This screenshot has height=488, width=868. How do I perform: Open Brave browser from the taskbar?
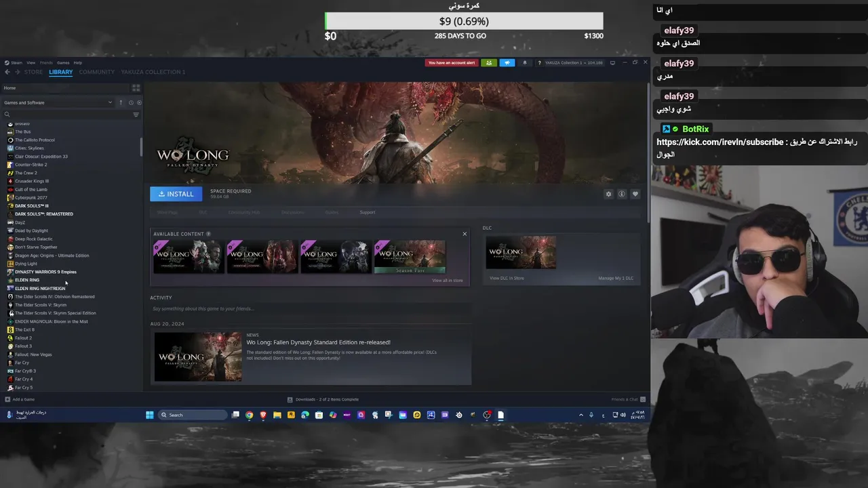[263, 415]
